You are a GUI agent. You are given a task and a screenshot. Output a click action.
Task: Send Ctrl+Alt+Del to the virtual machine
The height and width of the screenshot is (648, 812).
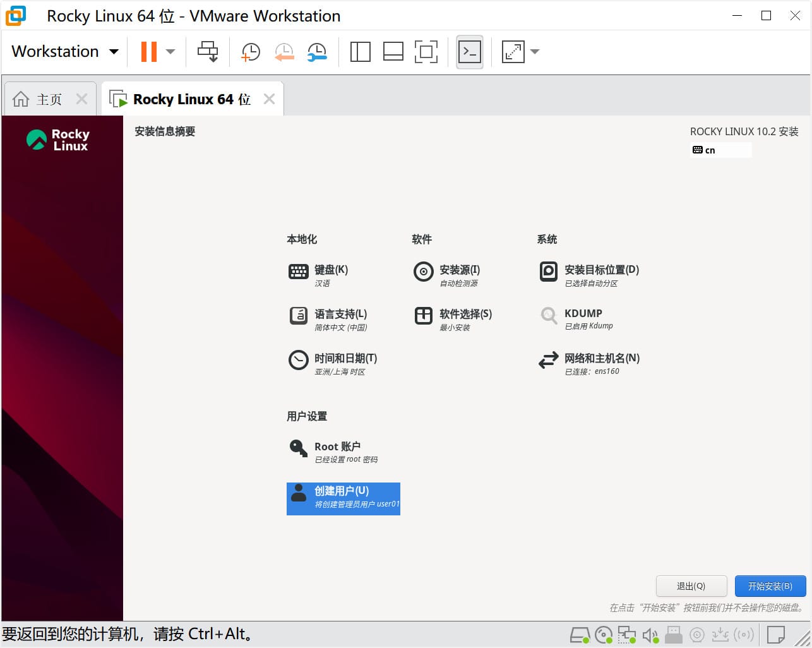tap(208, 52)
